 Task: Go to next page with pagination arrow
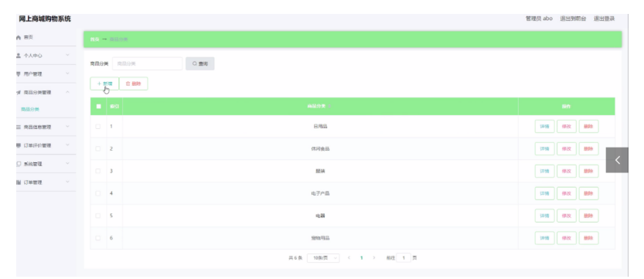point(373,258)
